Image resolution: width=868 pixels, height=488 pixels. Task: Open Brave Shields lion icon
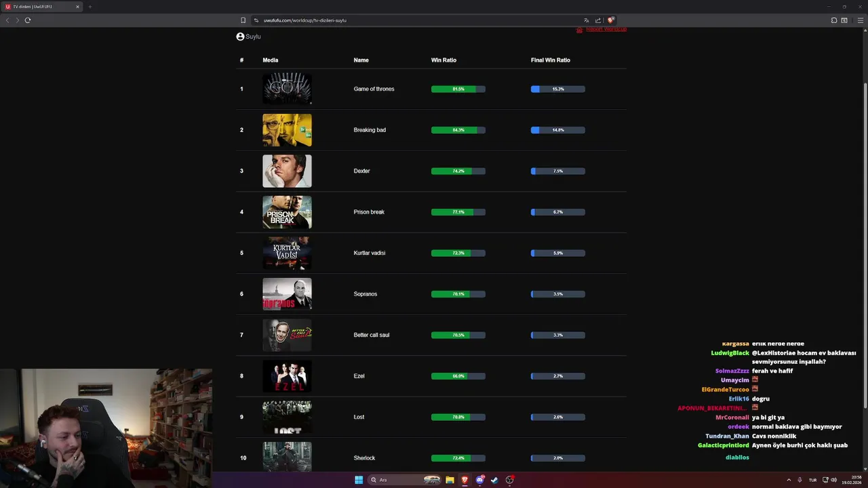pyautogui.click(x=610, y=20)
